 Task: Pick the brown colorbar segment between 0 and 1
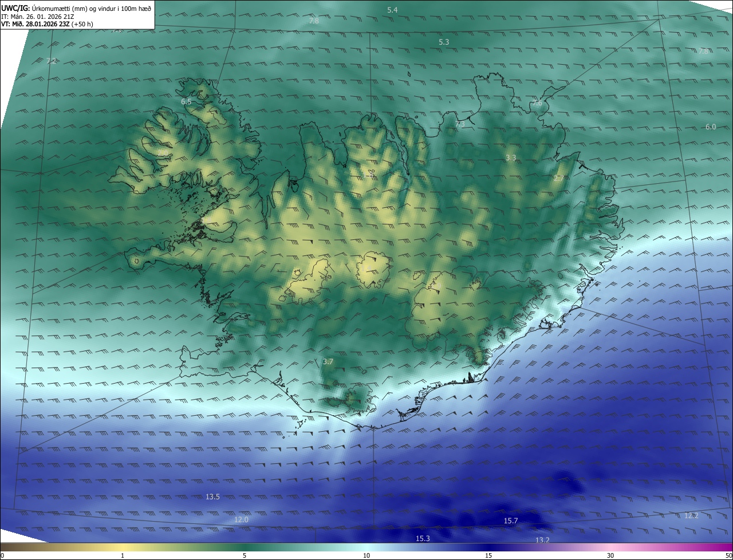[61, 547]
